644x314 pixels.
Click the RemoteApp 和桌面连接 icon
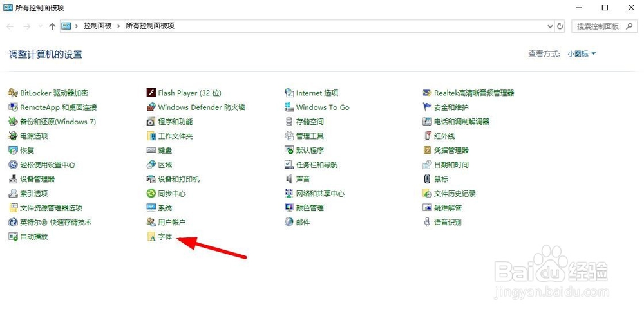[13, 107]
